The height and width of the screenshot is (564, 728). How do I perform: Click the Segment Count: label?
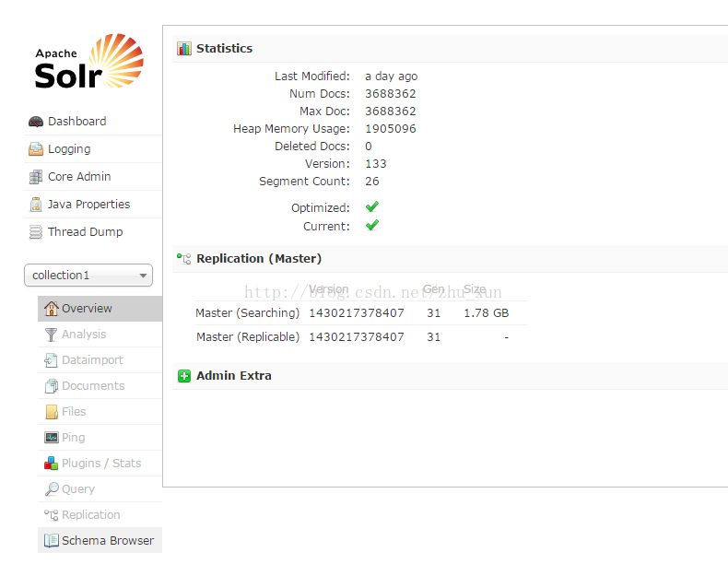point(304,182)
